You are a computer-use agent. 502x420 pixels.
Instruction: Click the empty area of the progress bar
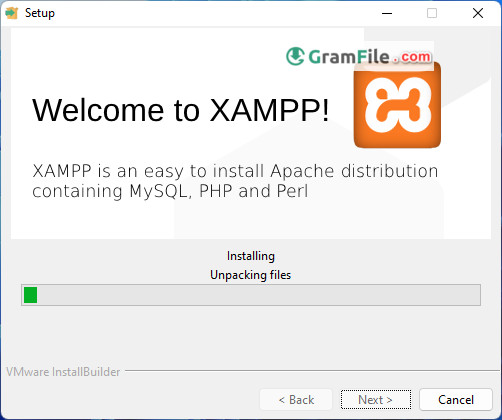258,295
